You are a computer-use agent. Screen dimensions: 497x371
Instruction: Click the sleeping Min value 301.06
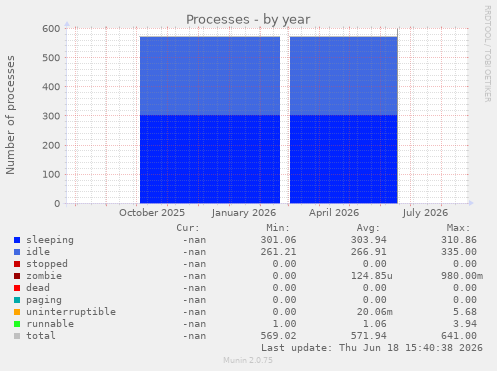(x=278, y=240)
